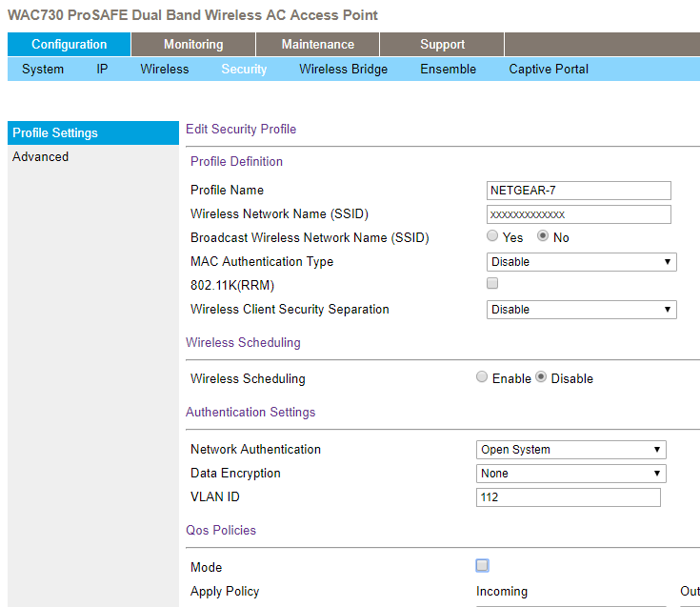Go to the Support tab

pos(442,44)
